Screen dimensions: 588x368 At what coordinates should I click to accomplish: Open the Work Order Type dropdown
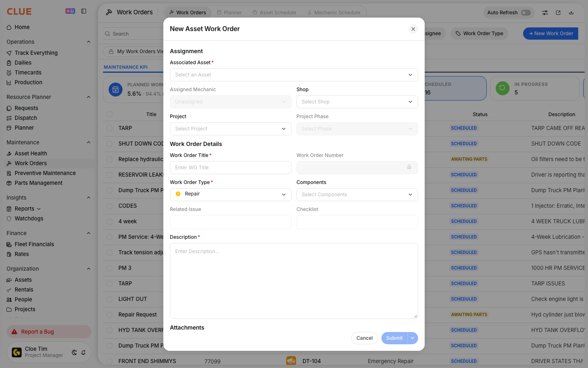pos(231,194)
